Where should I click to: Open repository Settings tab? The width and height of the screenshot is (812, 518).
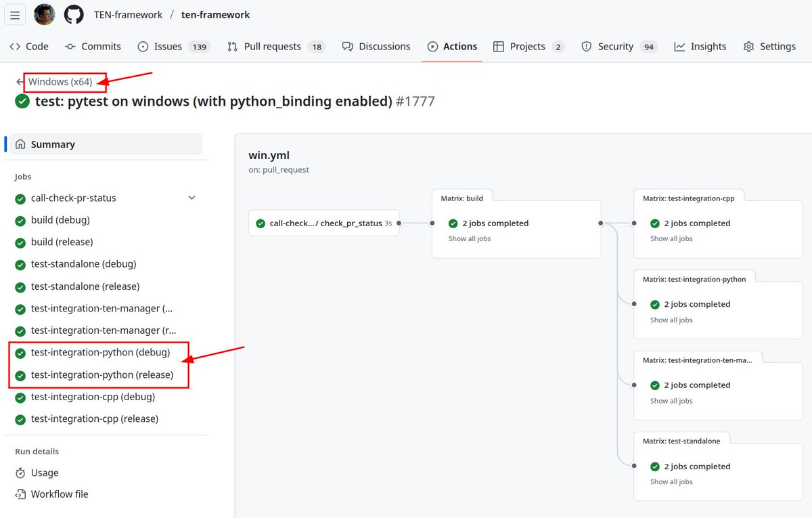tap(769, 46)
